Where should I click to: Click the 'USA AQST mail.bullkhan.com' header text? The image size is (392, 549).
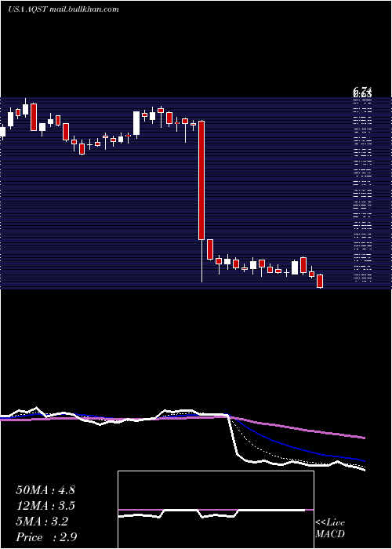pyautogui.click(x=64, y=9)
